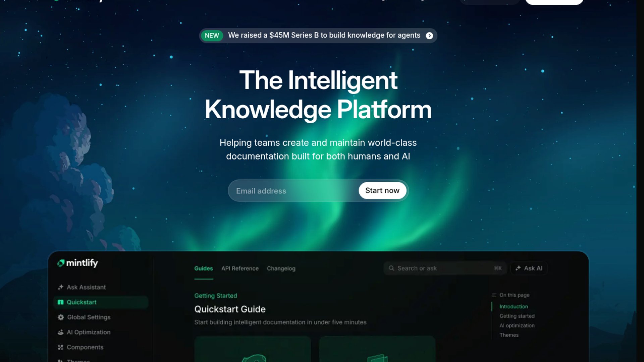This screenshot has height=362, width=644.
Task: Open the Themes on-page link
Action: click(509, 335)
